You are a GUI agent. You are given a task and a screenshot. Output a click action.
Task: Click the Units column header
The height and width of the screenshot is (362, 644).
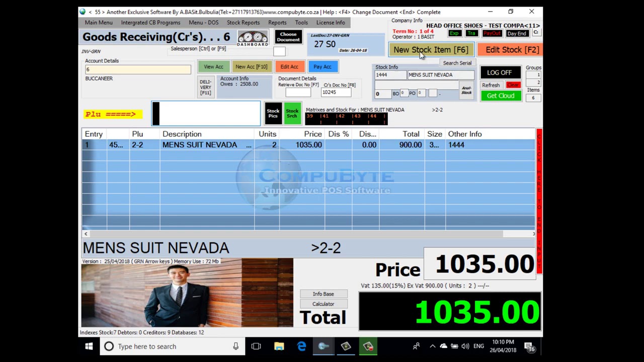(x=267, y=134)
